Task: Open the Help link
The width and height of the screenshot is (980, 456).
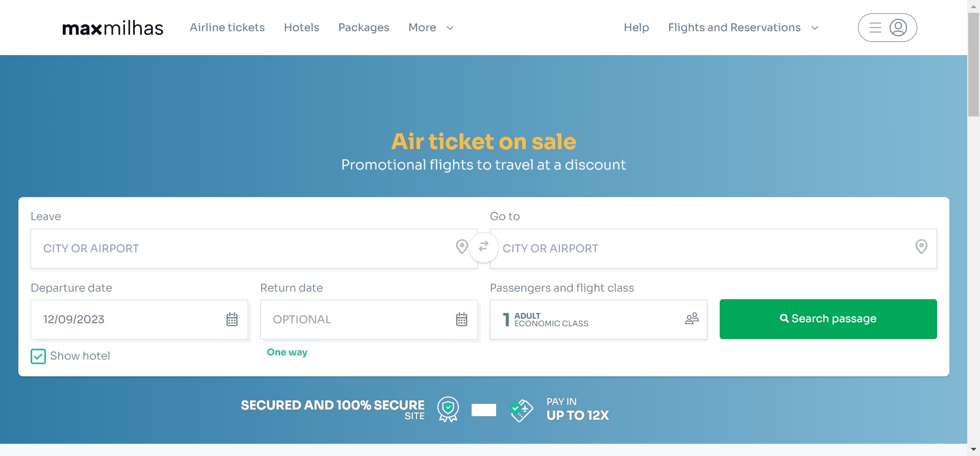Action: [636, 28]
